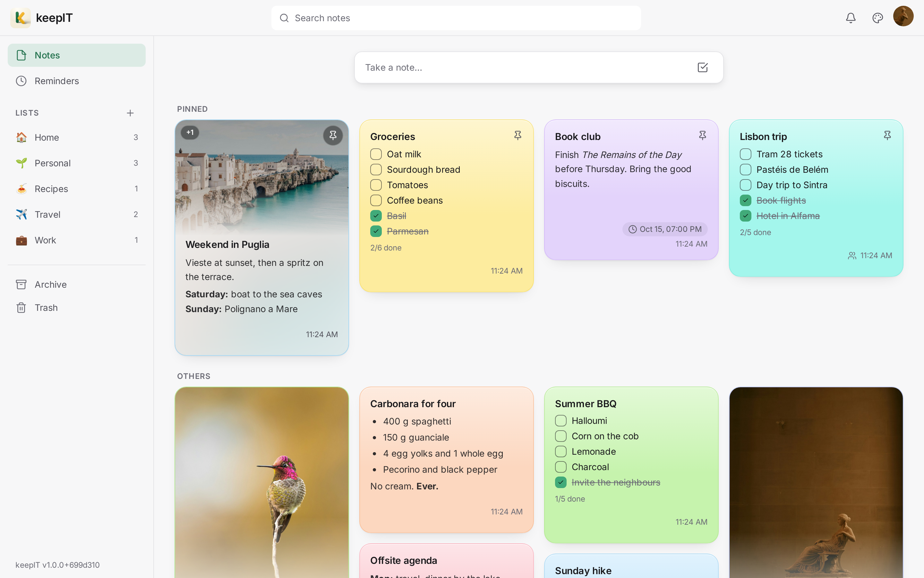Screen dimensions: 924x578
Task: Check Sourdough bread in Groceries
Action: (376, 170)
